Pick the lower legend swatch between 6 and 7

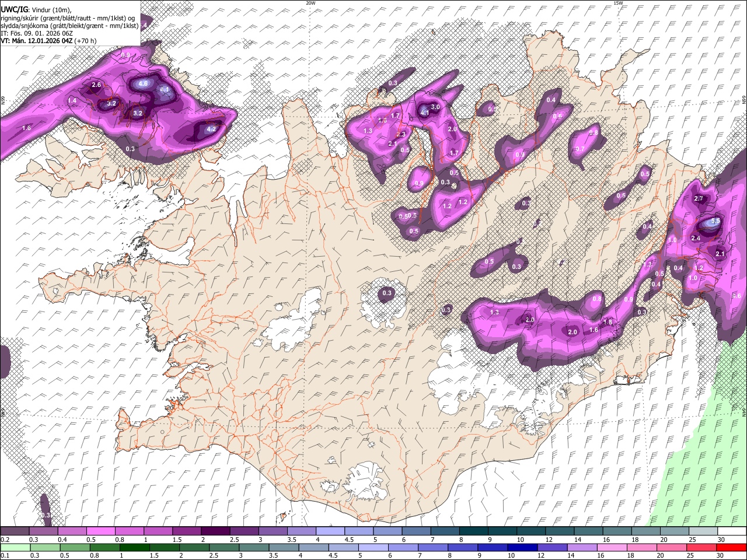(403, 547)
